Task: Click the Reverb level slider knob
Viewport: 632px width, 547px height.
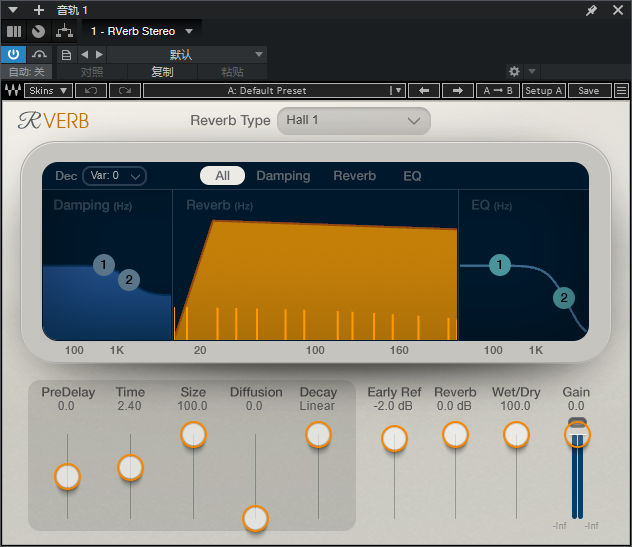Action: (x=455, y=435)
